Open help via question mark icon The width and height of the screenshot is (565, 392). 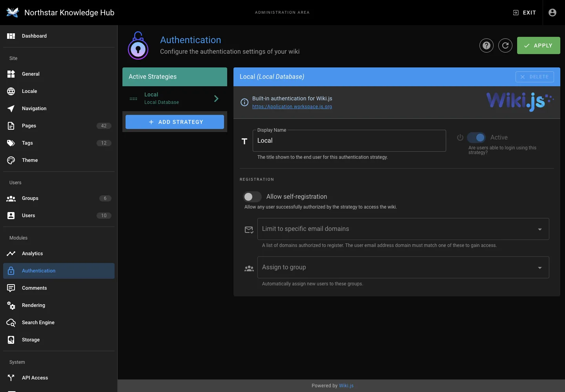tap(487, 45)
